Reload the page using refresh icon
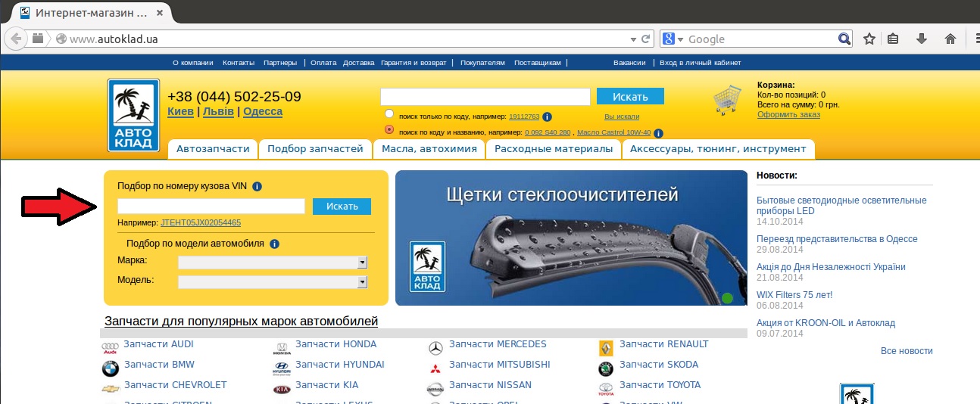 [646, 39]
